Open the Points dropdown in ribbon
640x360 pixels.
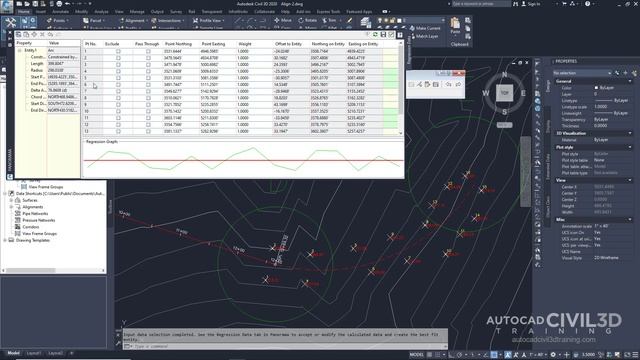58,20
